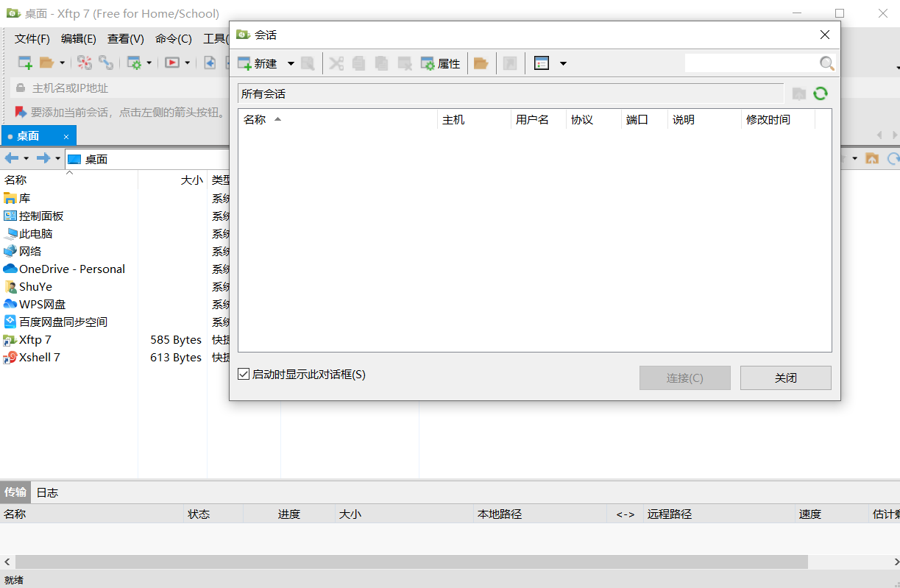Click the horizontal scrollbar in the transfer panel
This screenshot has height=588, width=900.
point(411,562)
